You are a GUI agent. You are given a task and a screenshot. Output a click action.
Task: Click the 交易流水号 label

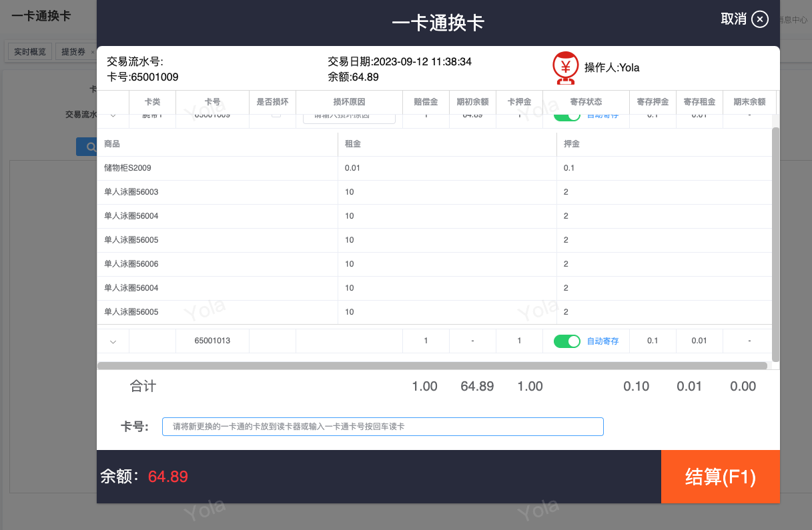point(134,61)
